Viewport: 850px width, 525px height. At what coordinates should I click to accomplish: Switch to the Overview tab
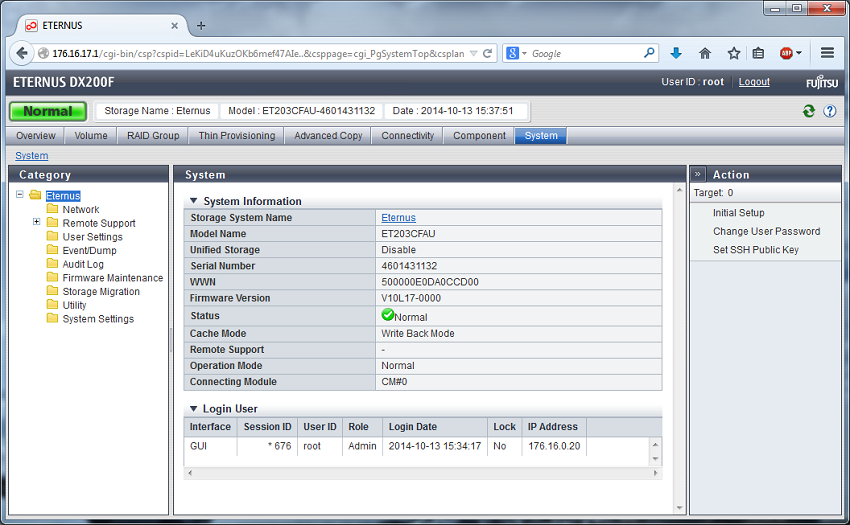pyautogui.click(x=36, y=136)
